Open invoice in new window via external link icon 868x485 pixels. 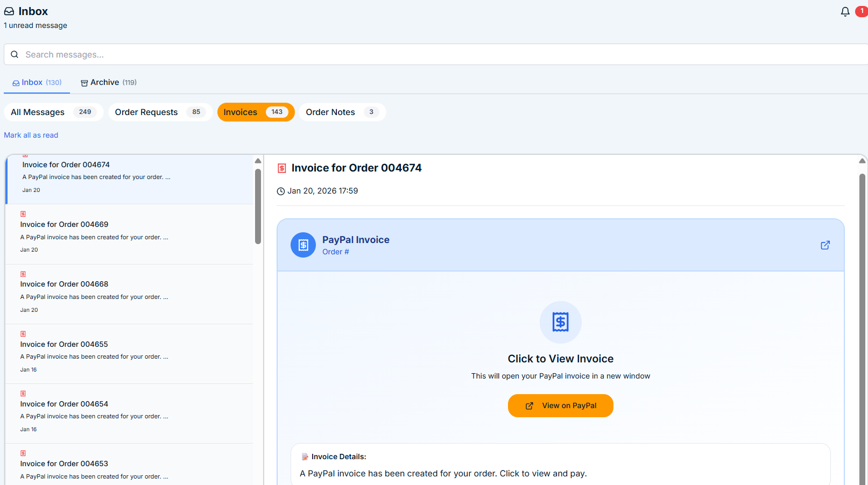click(x=825, y=245)
